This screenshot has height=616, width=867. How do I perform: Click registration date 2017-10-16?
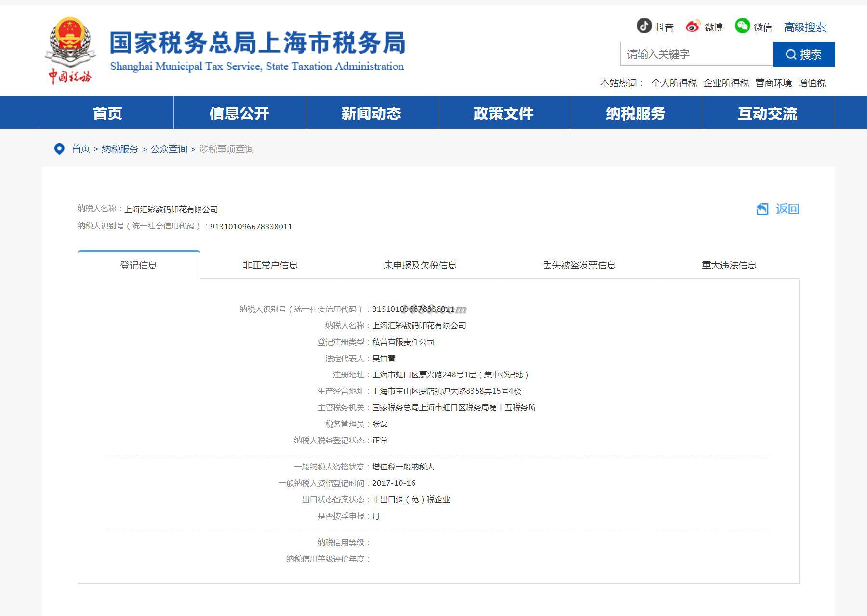tap(394, 483)
